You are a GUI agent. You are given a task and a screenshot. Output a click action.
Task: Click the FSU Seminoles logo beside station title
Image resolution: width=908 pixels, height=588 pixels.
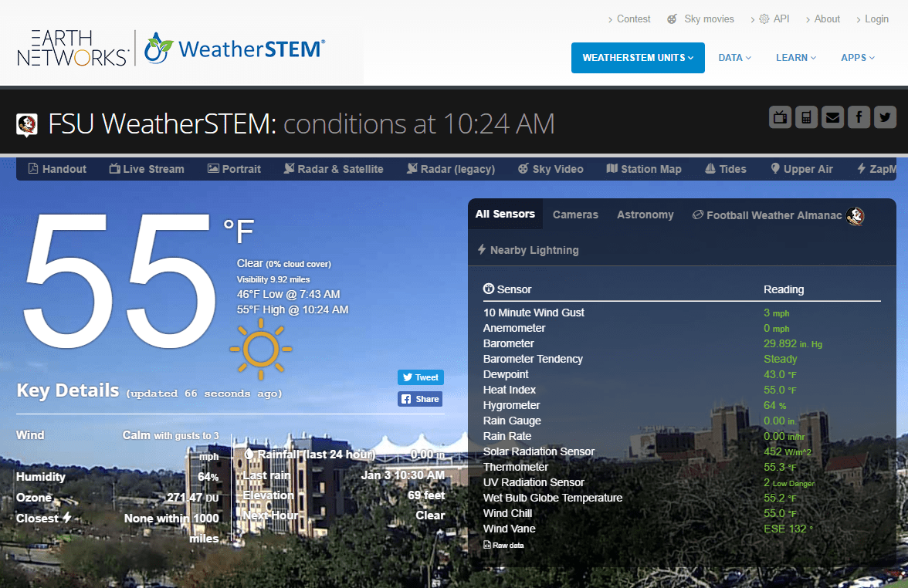point(26,124)
